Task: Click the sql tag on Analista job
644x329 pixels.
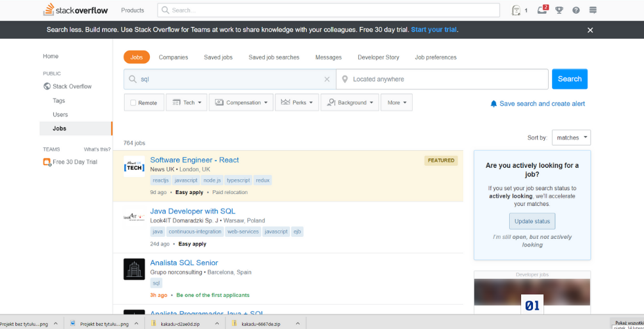Action: point(156,283)
